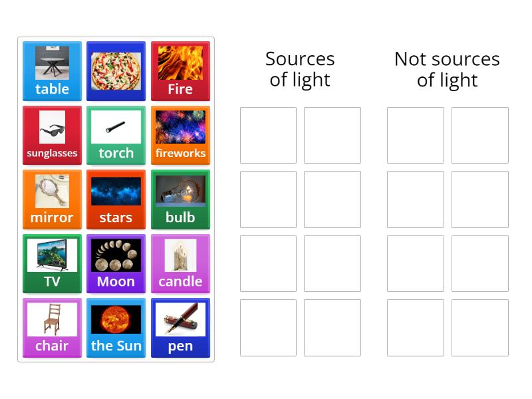Click the candle card

[x=180, y=264]
